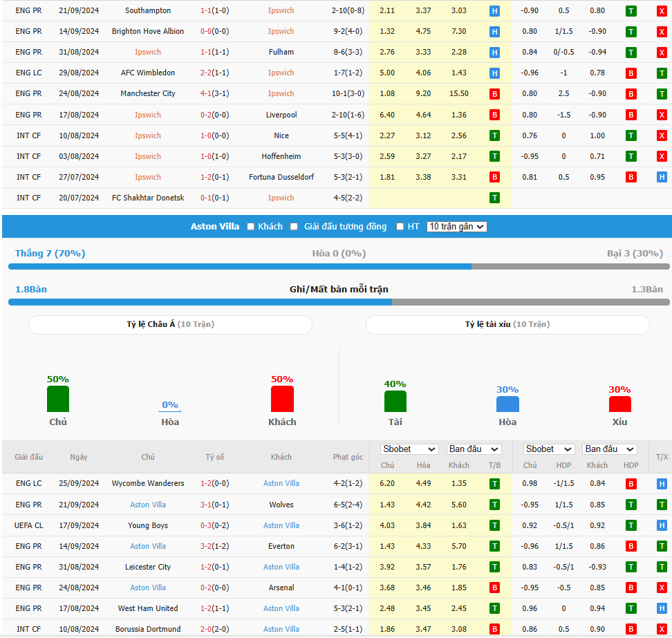
Task: Click H result badge in Southampton row
Action: pyautogui.click(x=494, y=11)
